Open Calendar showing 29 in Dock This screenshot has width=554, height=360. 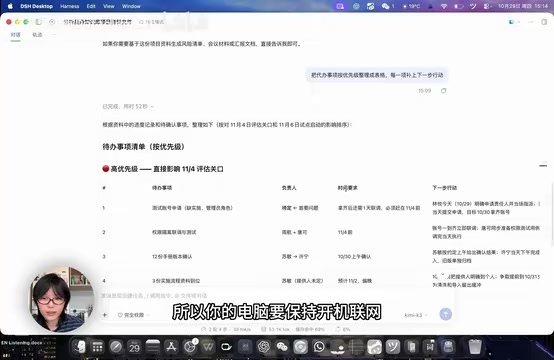click(134, 347)
